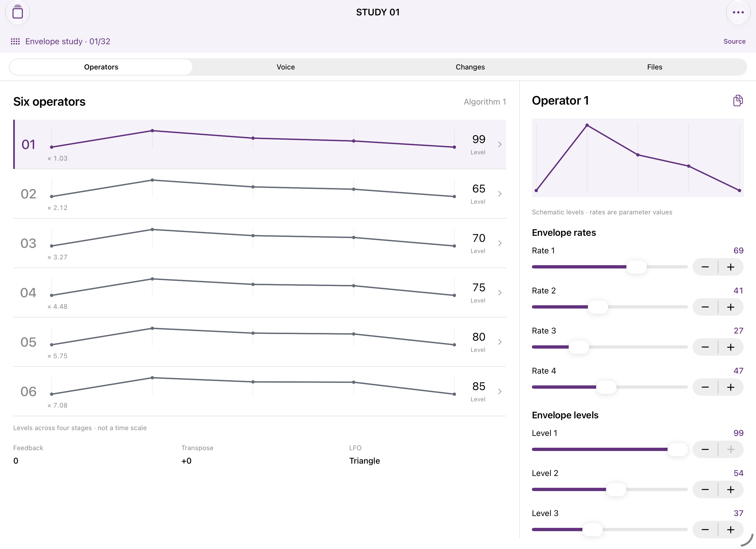Increase Level 2 with the plus button
The image size is (756, 549).
(x=731, y=490)
